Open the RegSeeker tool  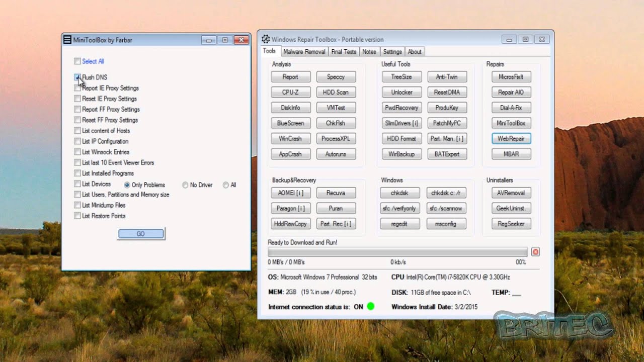click(x=511, y=224)
